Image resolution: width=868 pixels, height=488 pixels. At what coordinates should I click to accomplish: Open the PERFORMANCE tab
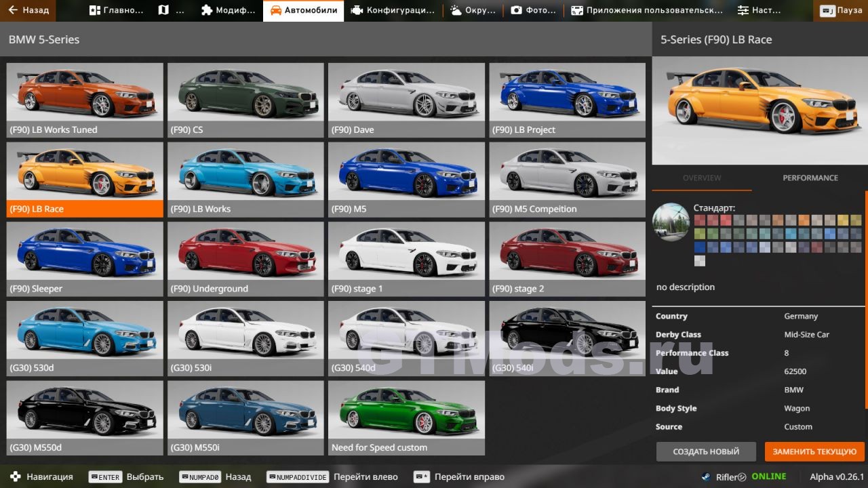810,178
